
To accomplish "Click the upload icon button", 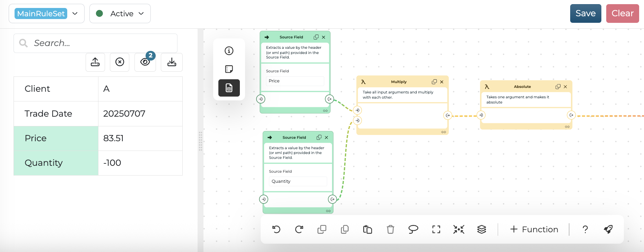I will click(95, 62).
